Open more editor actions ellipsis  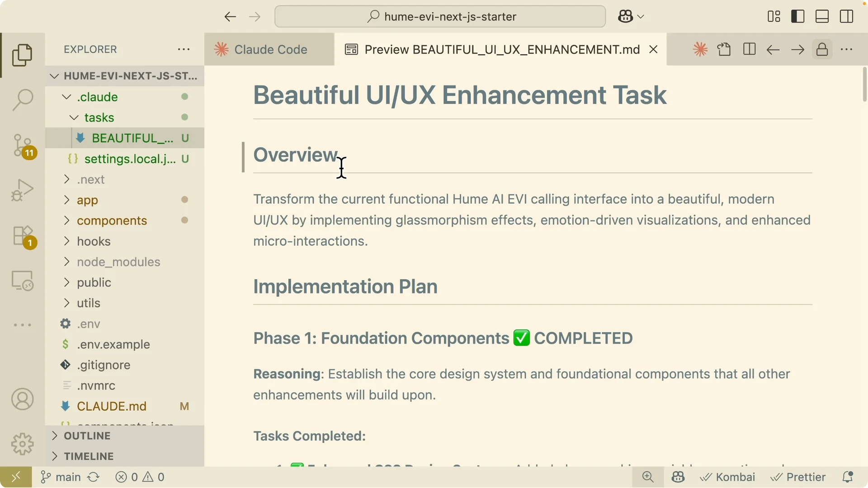[846, 49]
